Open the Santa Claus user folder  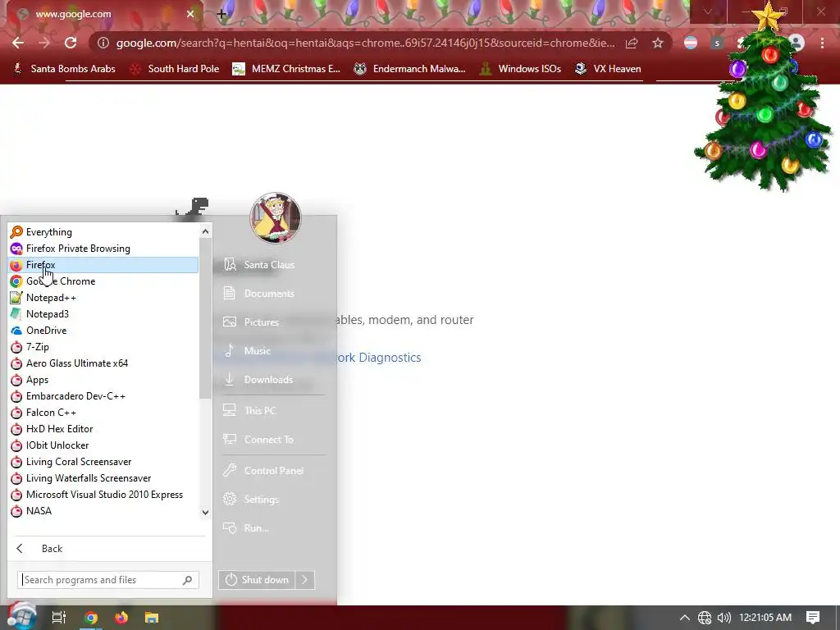point(273,265)
